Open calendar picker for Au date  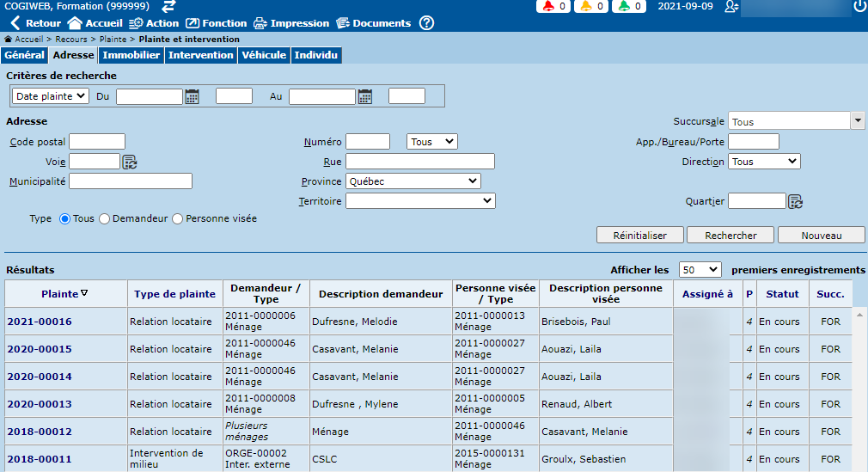pyautogui.click(x=365, y=96)
